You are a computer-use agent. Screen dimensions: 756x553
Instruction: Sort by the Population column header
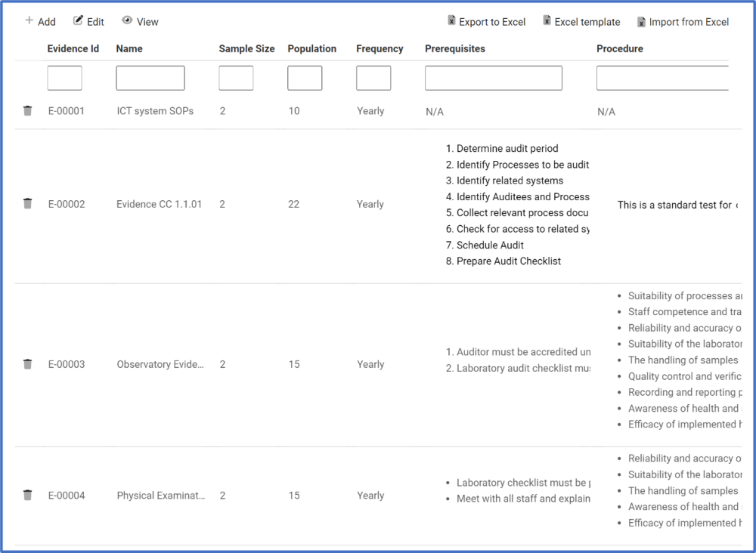(312, 48)
